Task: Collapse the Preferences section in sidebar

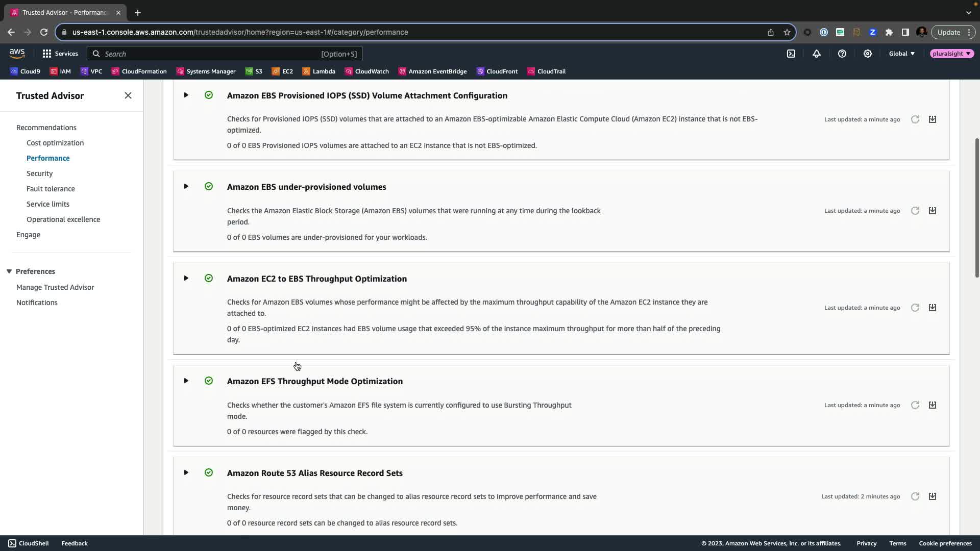Action: click(x=9, y=271)
